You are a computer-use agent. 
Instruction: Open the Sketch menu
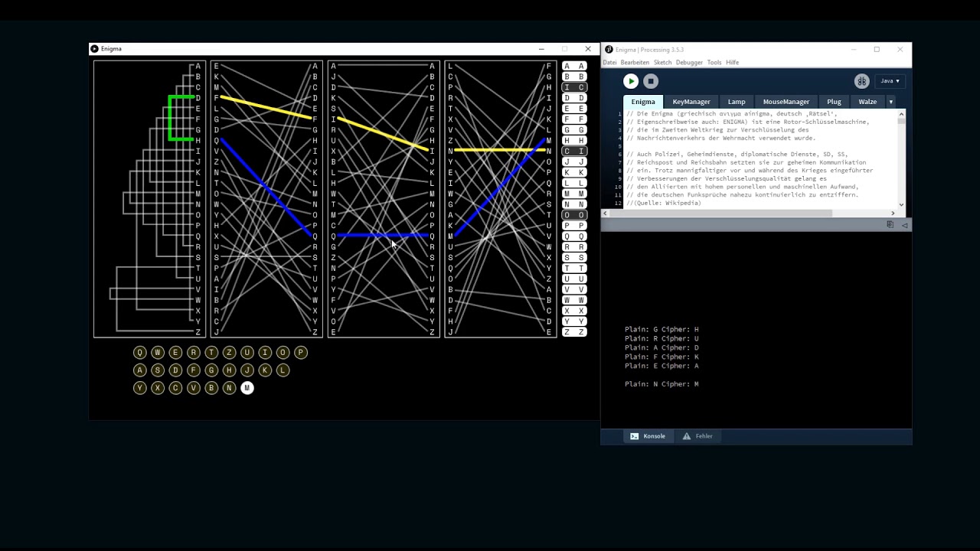pyautogui.click(x=662, y=63)
